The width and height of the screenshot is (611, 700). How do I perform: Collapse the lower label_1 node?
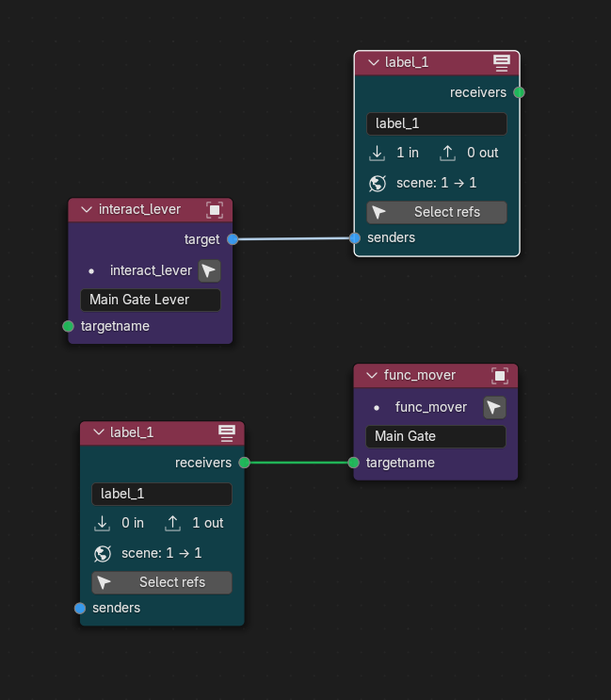(99, 432)
